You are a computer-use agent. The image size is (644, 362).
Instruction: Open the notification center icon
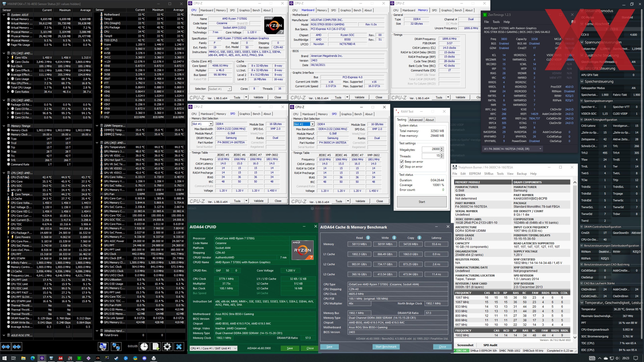[x=636, y=358]
